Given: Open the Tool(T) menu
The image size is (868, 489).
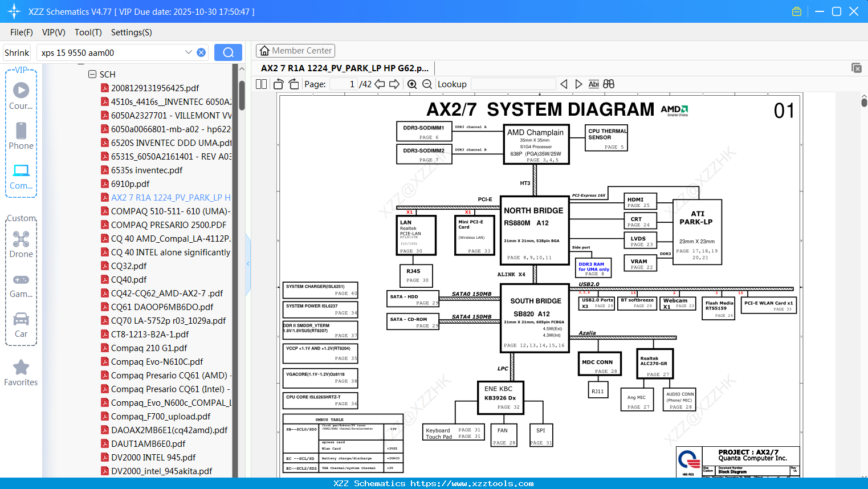Looking at the screenshot, I should (88, 32).
